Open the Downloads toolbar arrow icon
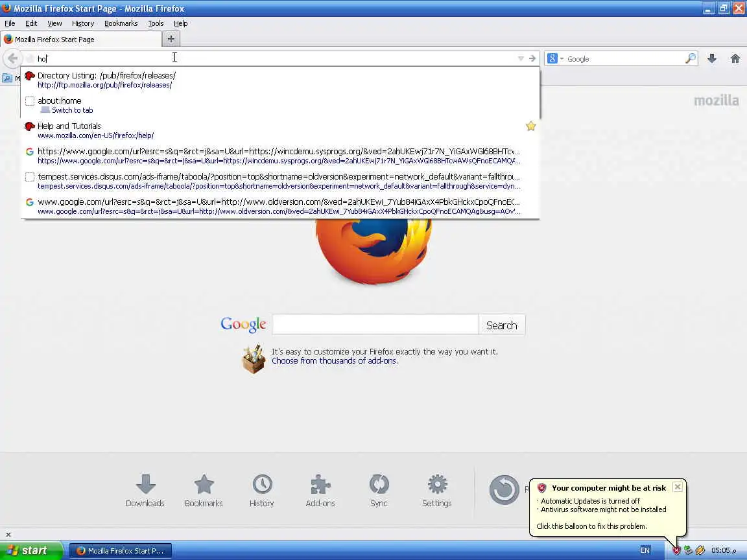747x560 pixels. [712, 58]
